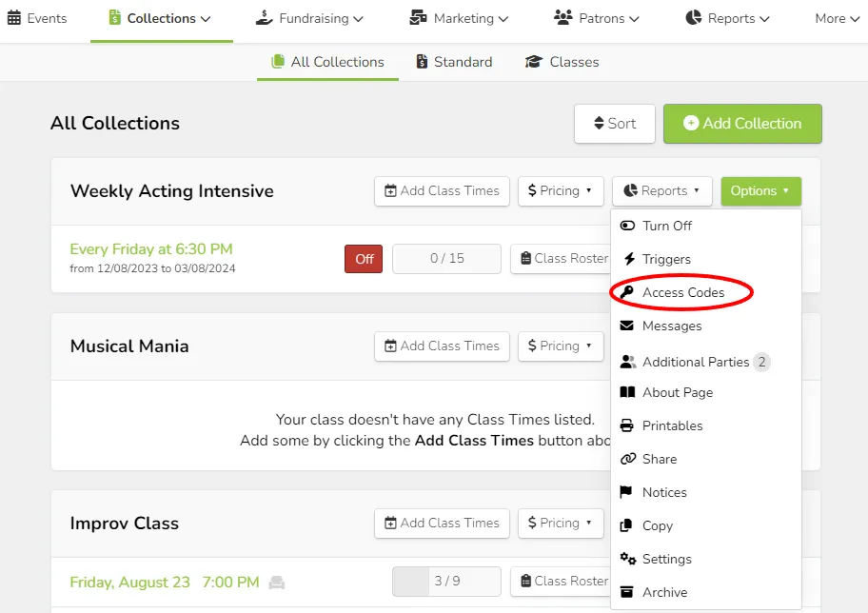Open the Pricing dropdown for Musical Mania
The width and height of the screenshot is (868, 613).
[561, 346]
